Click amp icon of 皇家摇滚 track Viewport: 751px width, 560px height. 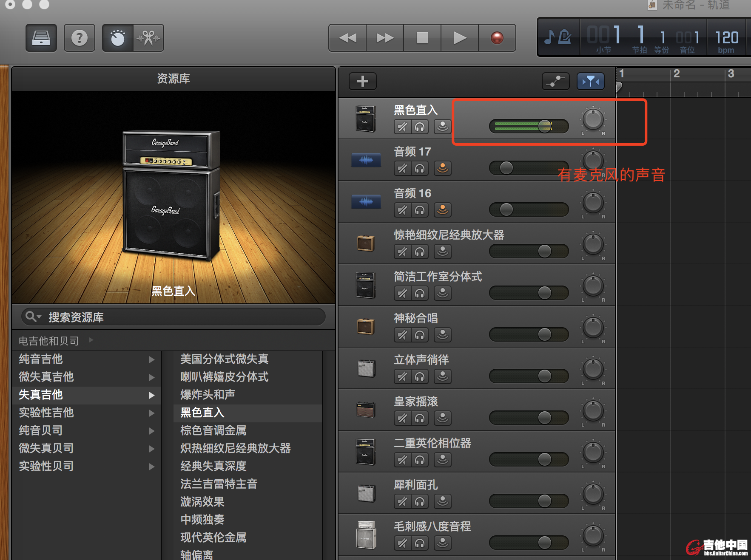[366, 410]
